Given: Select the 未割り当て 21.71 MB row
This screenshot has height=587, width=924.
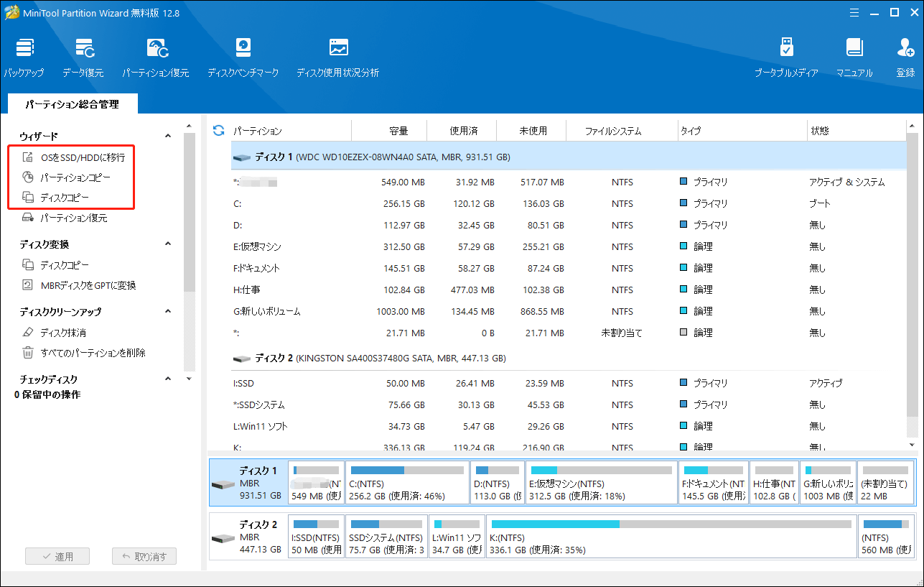Looking at the screenshot, I should pos(569,333).
